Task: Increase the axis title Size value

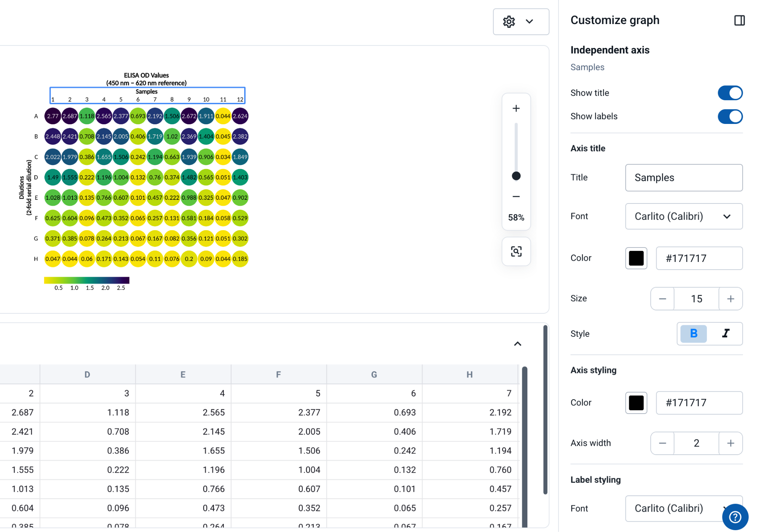Action: [x=731, y=299]
